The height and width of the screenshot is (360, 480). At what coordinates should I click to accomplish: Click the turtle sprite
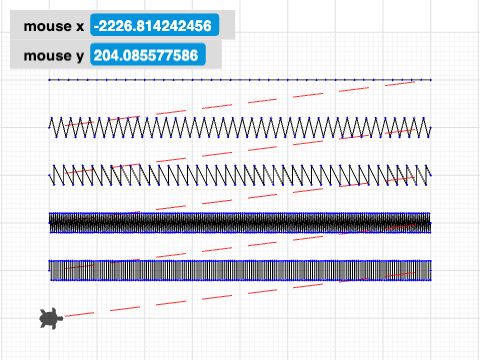click(51, 318)
